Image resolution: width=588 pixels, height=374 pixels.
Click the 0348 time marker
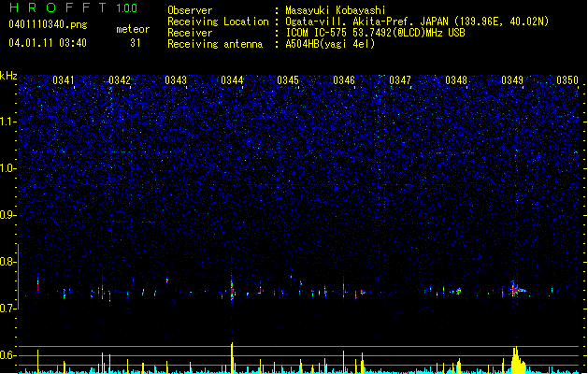pyautogui.click(x=456, y=80)
